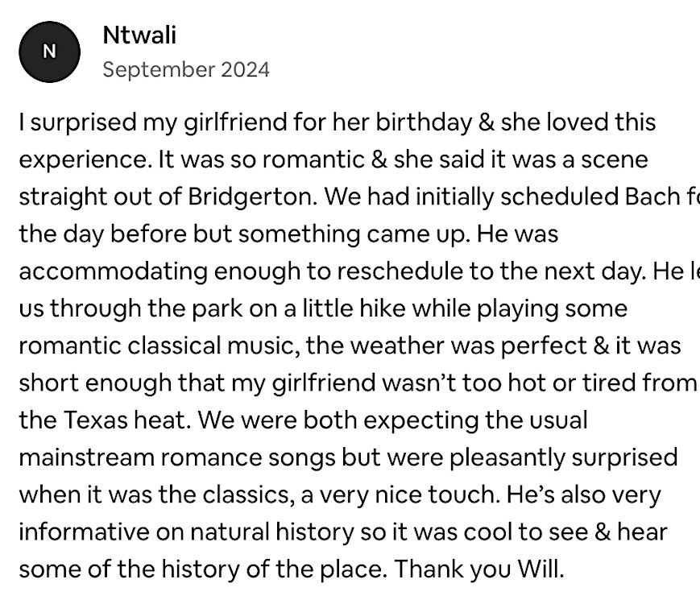Image resolution: width=700 pixels, height=596 pixels.
Task: Click the round "N" profile avatar
Action: [49, 52]
